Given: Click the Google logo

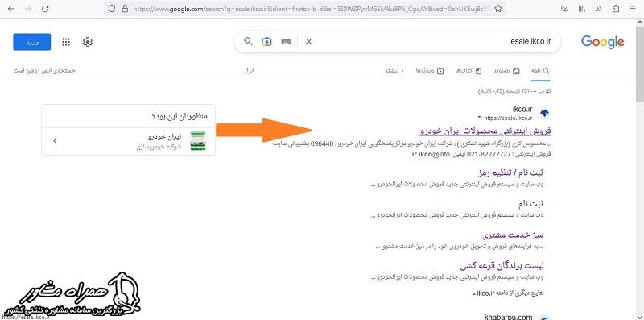Looking at the screenshot, I should pos(602,42).
